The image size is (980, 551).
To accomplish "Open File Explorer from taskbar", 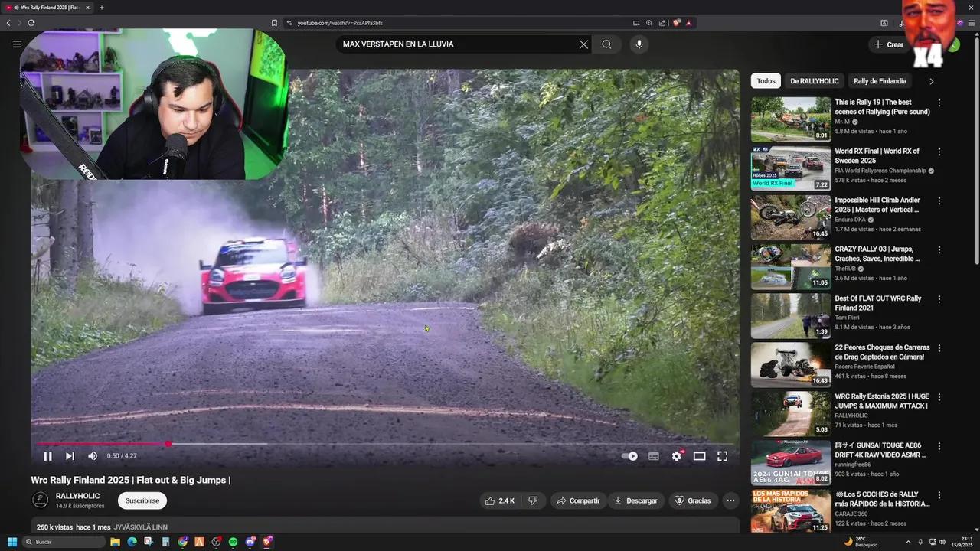I will tap(115, 542).
